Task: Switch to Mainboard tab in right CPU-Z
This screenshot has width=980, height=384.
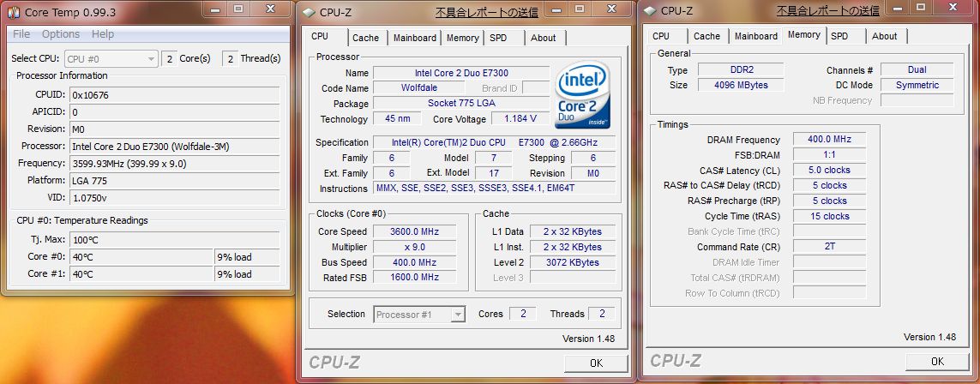Action: coord(756,36)
